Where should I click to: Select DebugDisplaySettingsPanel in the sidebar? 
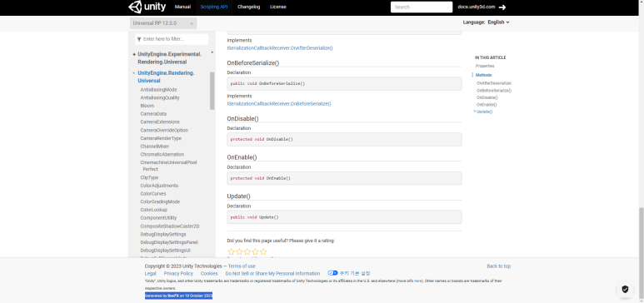pyautogui.click(x=169, y=242)
